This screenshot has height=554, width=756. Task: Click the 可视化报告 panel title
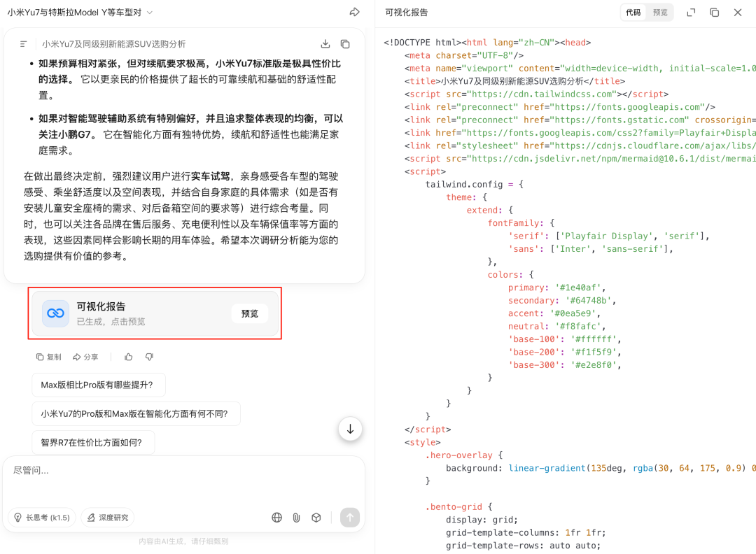(407, 13)
